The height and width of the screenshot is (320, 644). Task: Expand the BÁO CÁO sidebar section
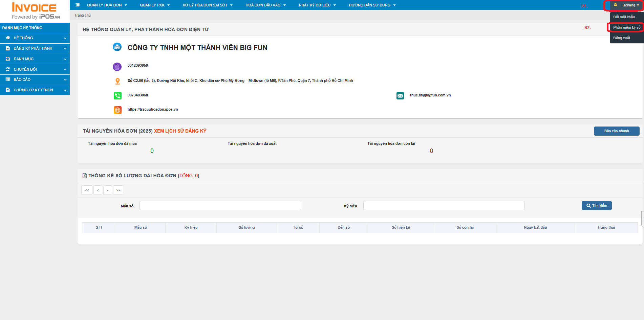click(x=35, y=79)
